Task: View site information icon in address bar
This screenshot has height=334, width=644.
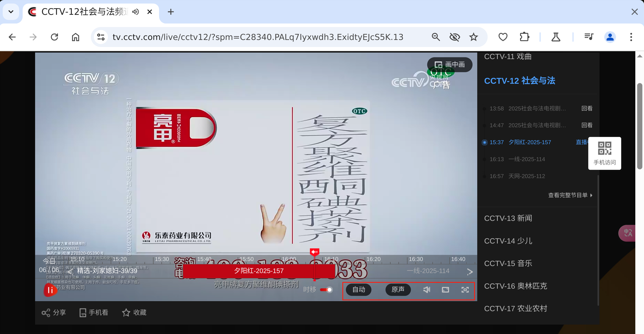Action: (101, 37)
